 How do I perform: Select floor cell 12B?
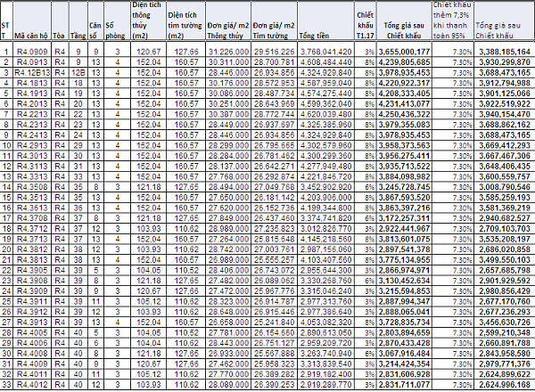click(x=78, y=72)
